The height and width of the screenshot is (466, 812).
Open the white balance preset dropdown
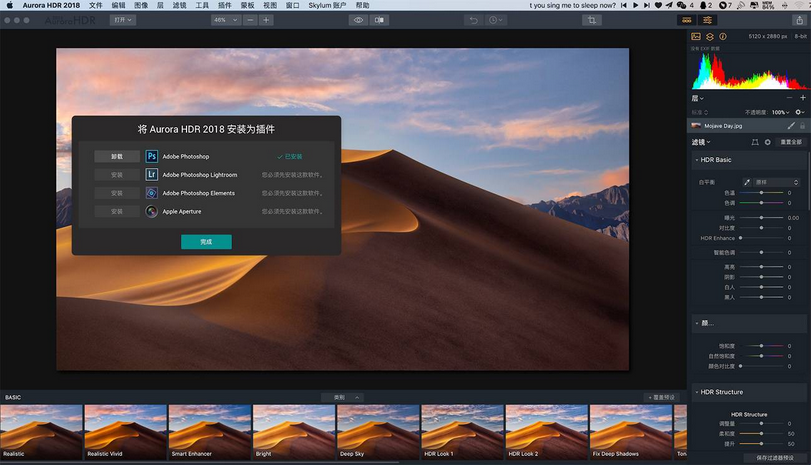[x=777, y=182]
